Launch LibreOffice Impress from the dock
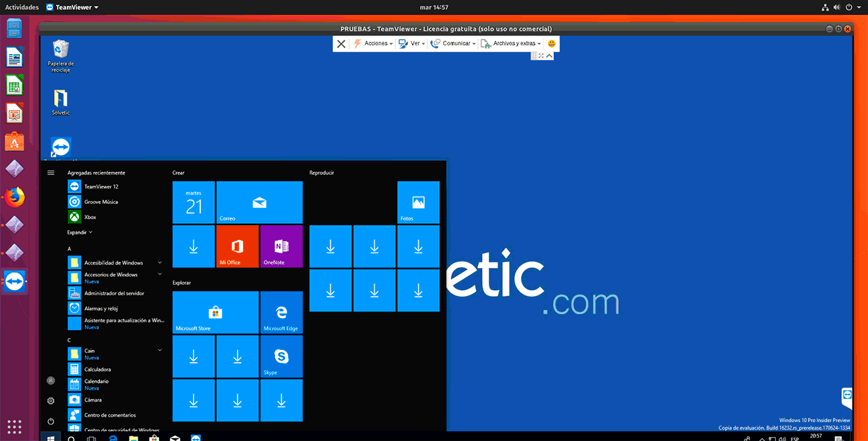 click(15, 113)
